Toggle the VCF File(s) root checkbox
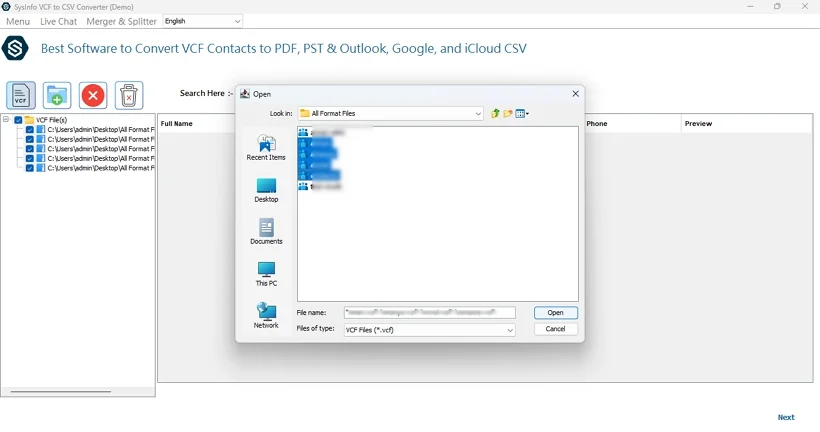Image resolution: width=820 pixels, height=432 pixels. (x=18, y=120)
